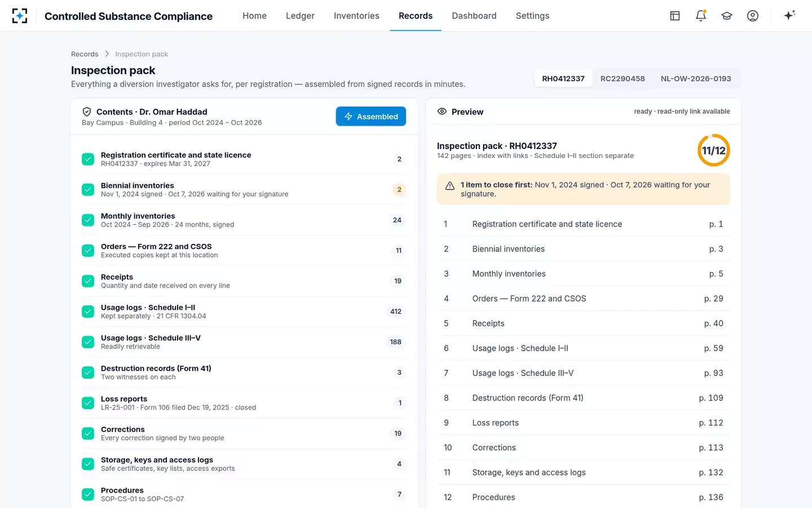
Task: Open the sparkle assistant icon
Action: (x=789, y=15)
